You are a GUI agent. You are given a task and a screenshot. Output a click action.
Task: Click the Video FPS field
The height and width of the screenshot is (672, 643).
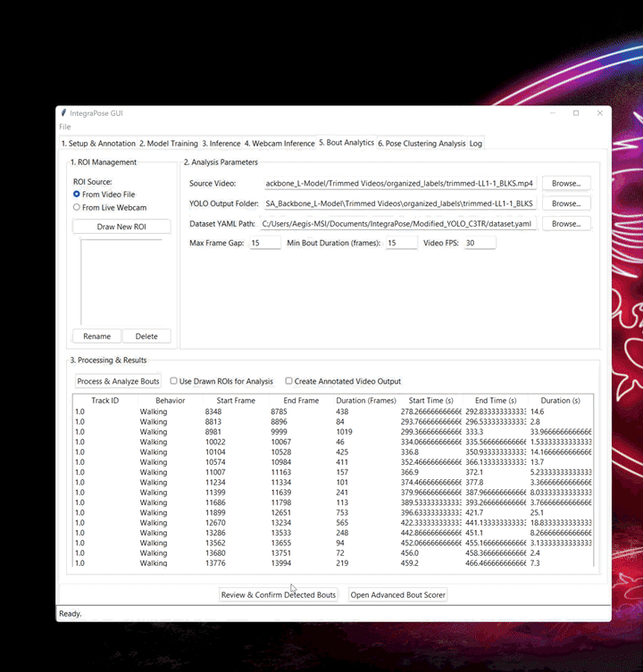480,243
